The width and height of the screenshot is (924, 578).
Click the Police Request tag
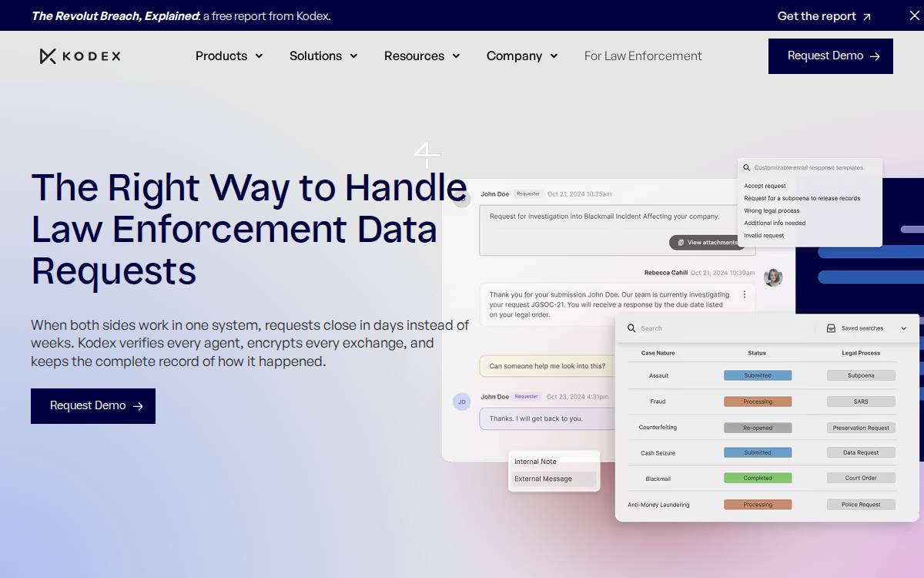coord(861,505)
